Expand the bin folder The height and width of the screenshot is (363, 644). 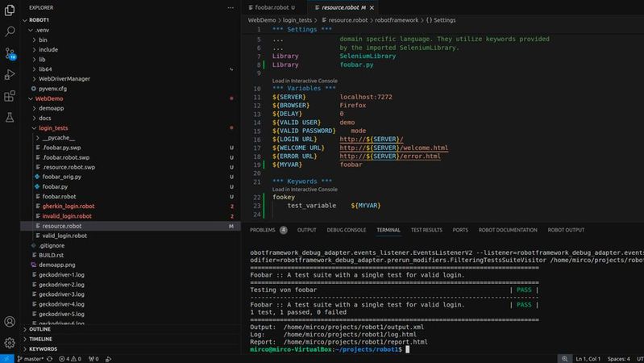point(34,40)
